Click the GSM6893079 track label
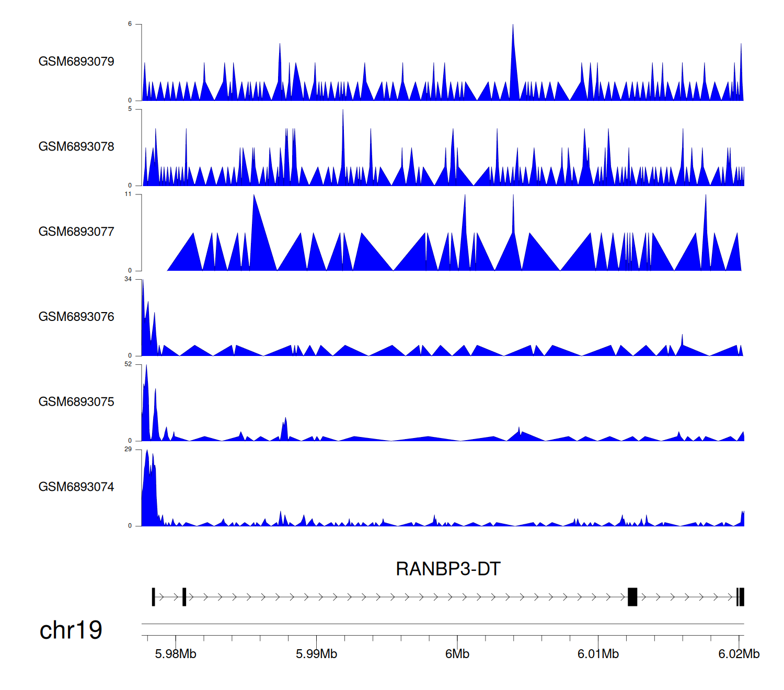784x690 pixels. (x=76, y=62)
